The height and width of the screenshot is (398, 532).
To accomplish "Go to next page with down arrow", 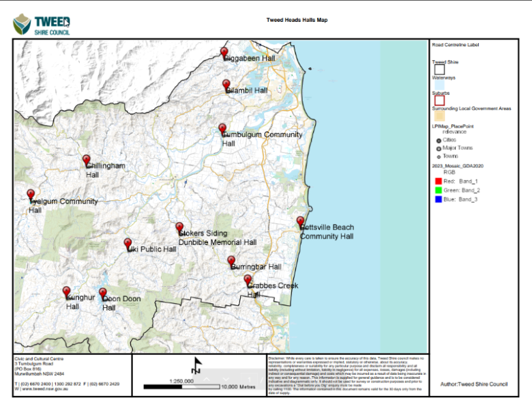I will pyautogui.click(x=226, y=379).
